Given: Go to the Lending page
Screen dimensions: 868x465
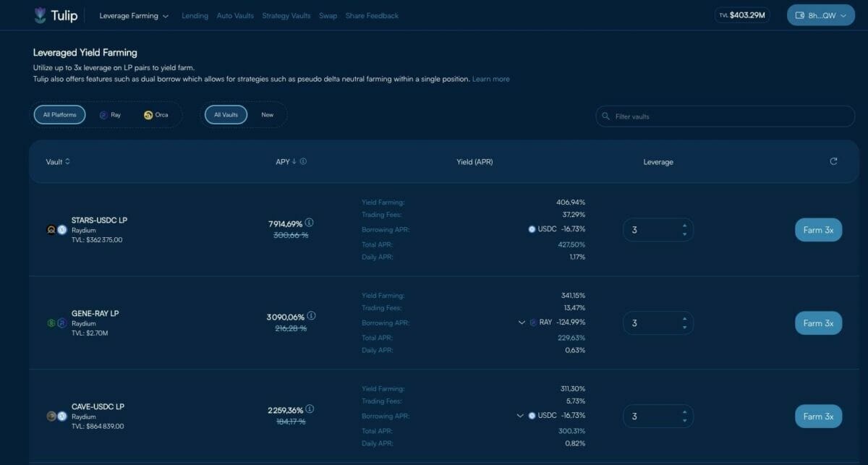Looking at the screenshot, I should (195, 16).
